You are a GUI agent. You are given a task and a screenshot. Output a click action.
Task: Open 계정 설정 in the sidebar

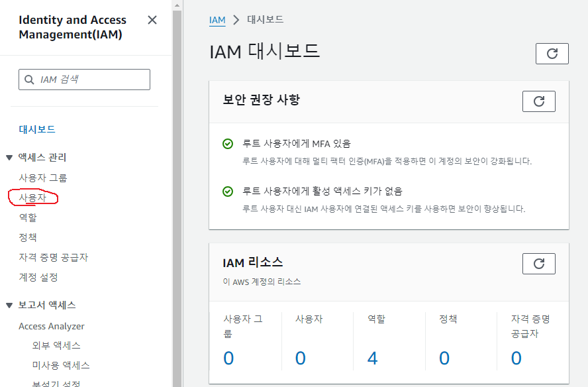[38, 277]
